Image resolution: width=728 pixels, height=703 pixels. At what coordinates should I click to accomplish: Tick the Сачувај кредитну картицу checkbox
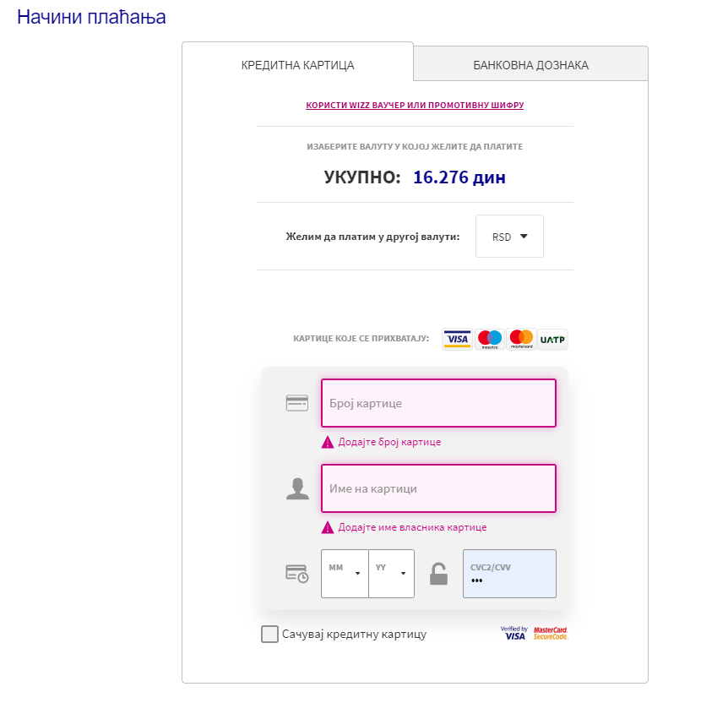(269, 634)
